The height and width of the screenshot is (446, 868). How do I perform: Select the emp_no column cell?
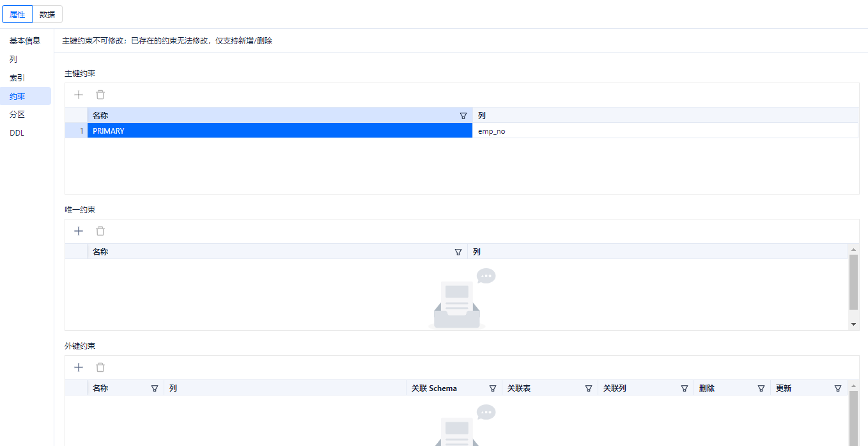(x=665, y=131)
